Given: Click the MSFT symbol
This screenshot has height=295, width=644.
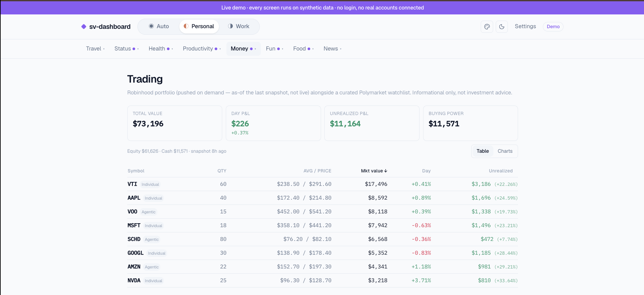Looking at the screenshot, I should pyautogui.click(x=134, y=225).
